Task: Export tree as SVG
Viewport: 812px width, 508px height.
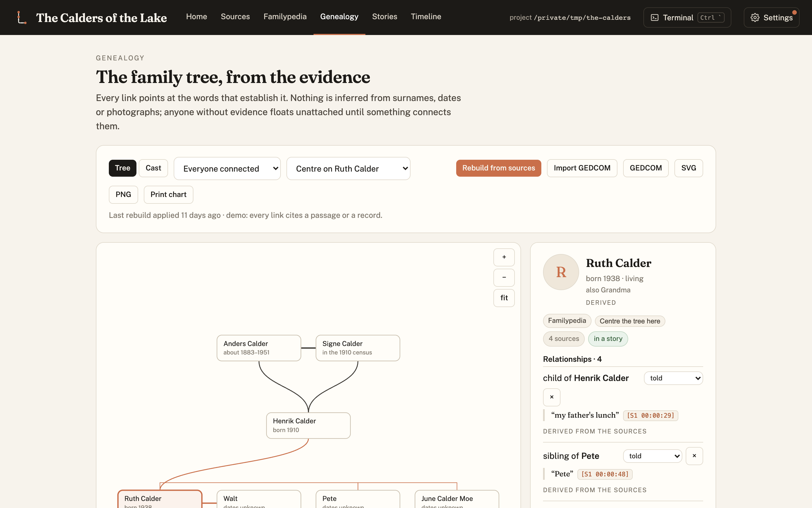Action: coord(689,168)
